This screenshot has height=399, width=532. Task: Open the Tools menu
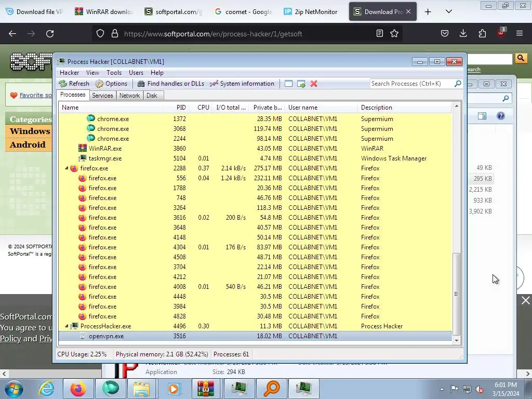(114, 73)
